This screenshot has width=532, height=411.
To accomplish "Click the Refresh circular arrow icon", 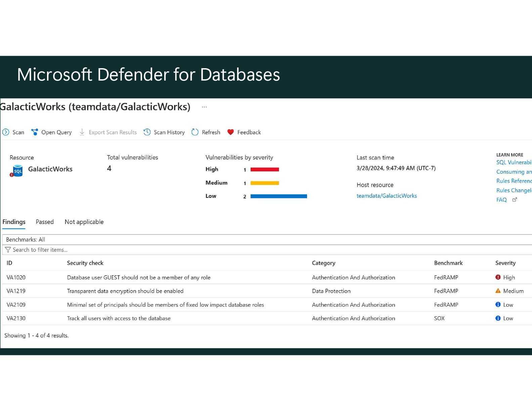I will pyautogui.click(x=195, y=132).
